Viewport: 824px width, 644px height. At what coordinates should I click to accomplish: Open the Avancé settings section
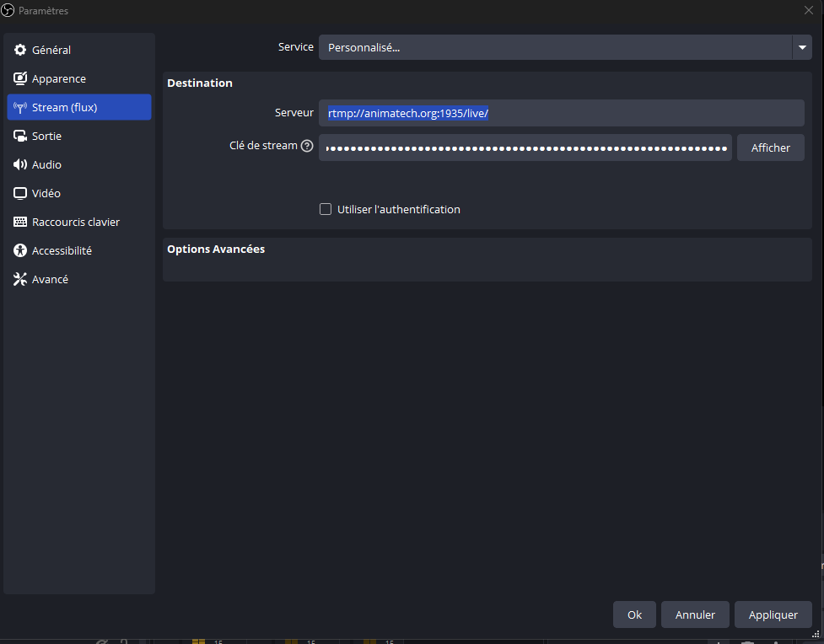point(50,280)
